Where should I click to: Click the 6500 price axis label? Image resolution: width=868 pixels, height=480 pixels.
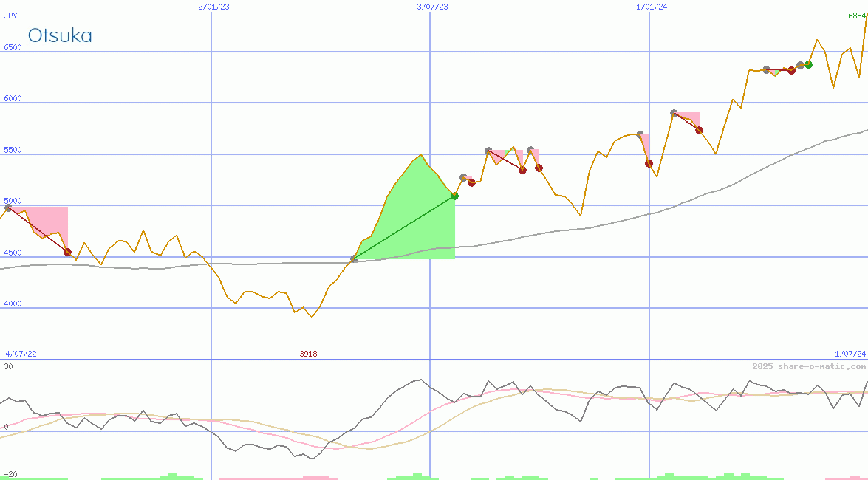click(x=13, y=47)
